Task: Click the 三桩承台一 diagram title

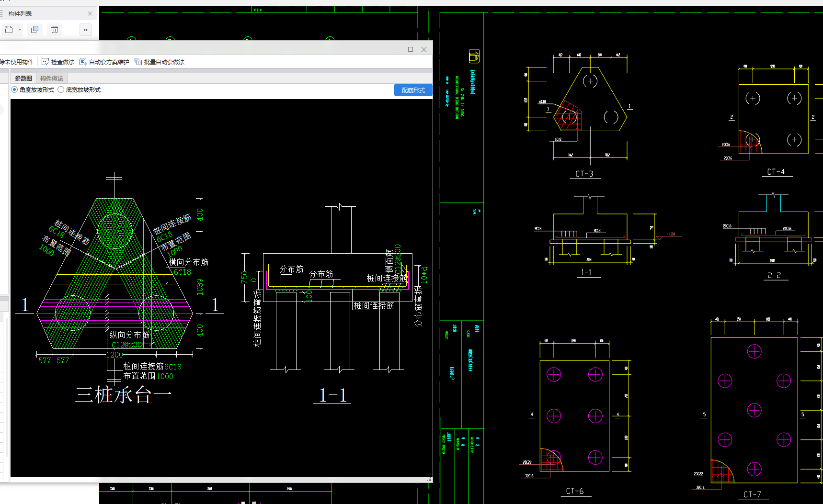Action: click(124, 395)
